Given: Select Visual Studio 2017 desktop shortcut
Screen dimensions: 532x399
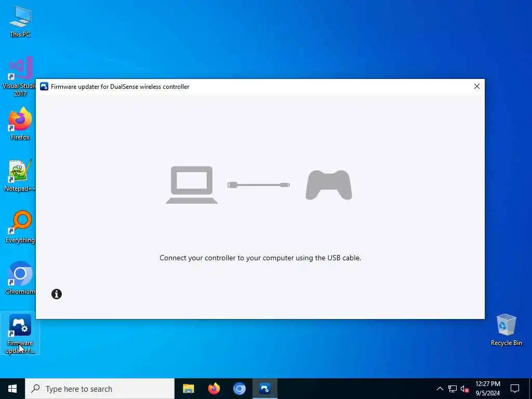Looking at the screenshot, I should [x=19, y=77].
